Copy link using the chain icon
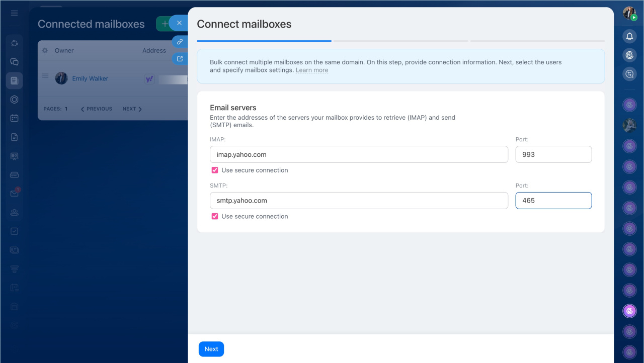 (x=179, y=42)
